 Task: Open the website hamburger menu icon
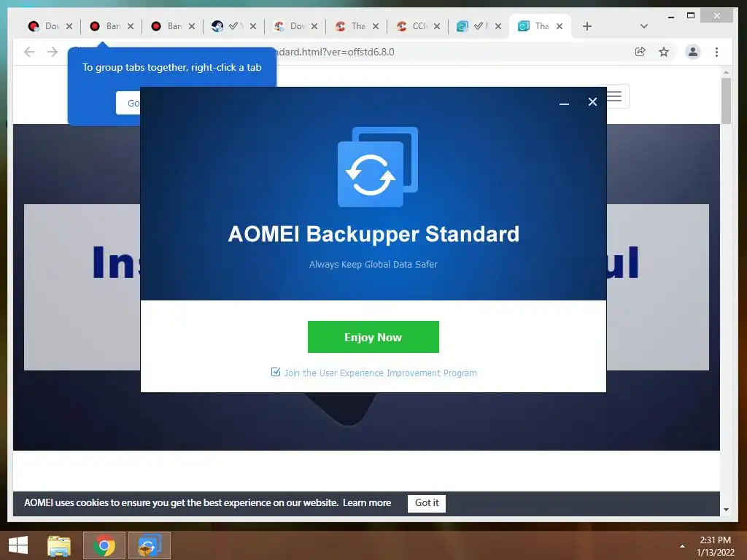(614, 96)
